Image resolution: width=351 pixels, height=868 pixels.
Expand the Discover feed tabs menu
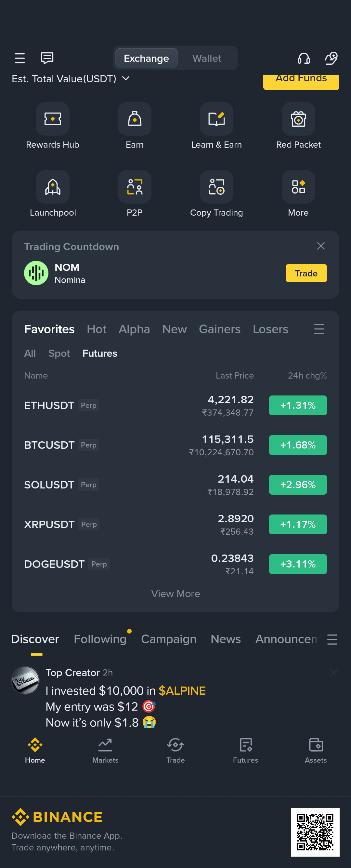click(x=332, y=639)
